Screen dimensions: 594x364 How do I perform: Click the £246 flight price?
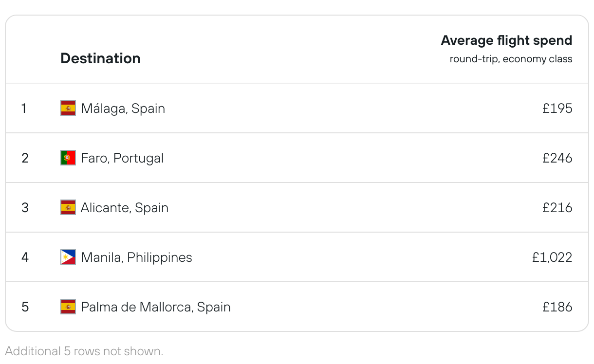557,158
